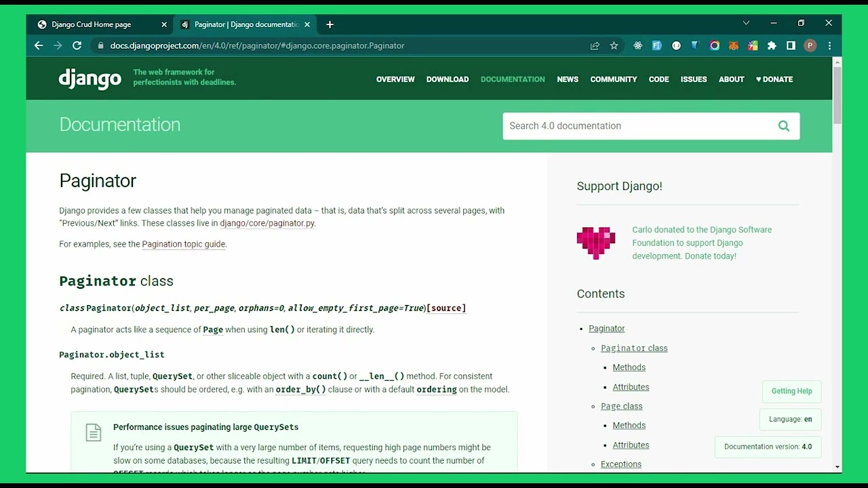Open the white circular JSON extension icon
This screenshot has height=488, width=868.
(676, 45)
